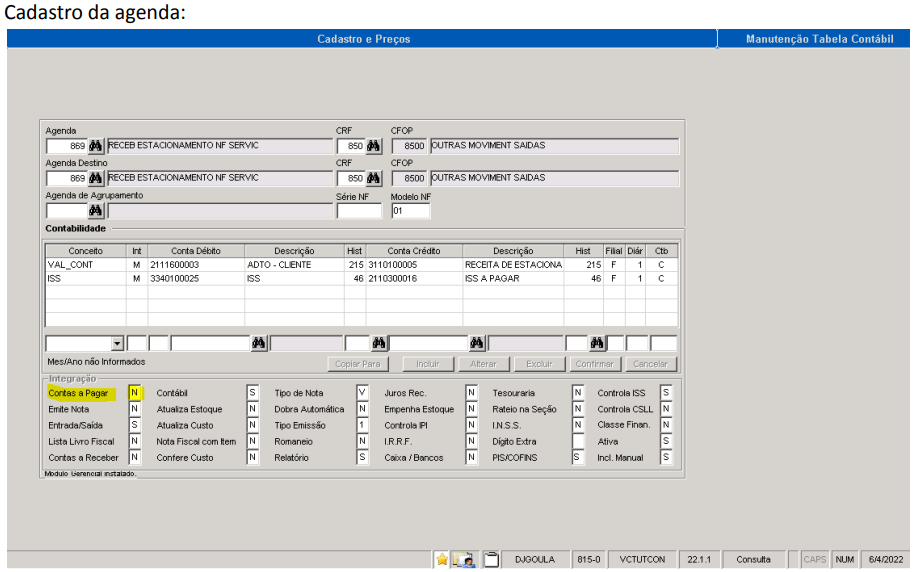Open the Agenda Destino lookup binoculars

pos(95,178)
